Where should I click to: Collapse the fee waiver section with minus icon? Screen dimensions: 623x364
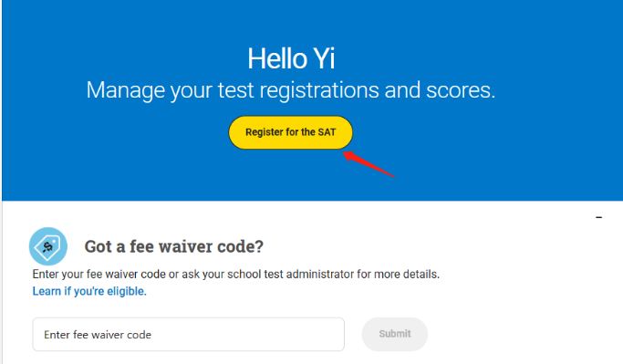(598, 217)
